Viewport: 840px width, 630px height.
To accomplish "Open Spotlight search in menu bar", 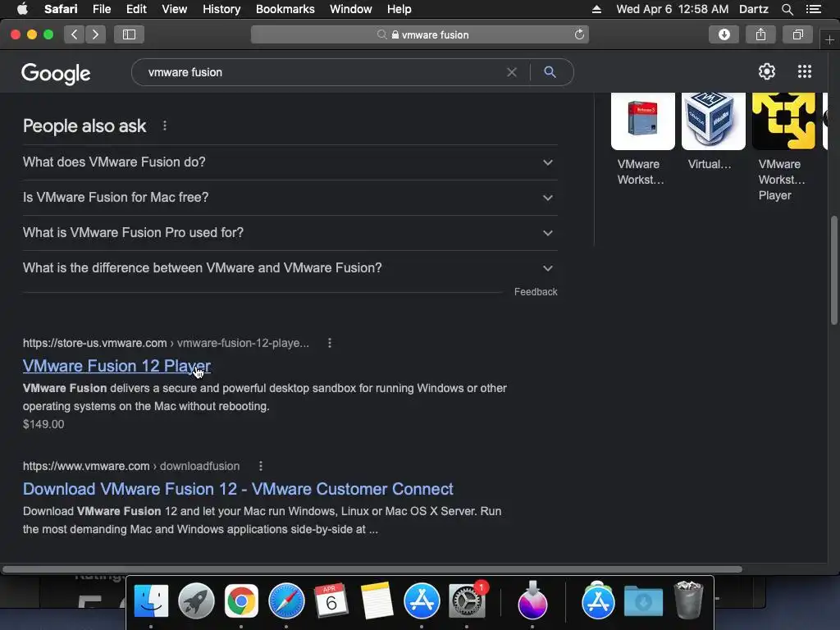I will [787, 9].
